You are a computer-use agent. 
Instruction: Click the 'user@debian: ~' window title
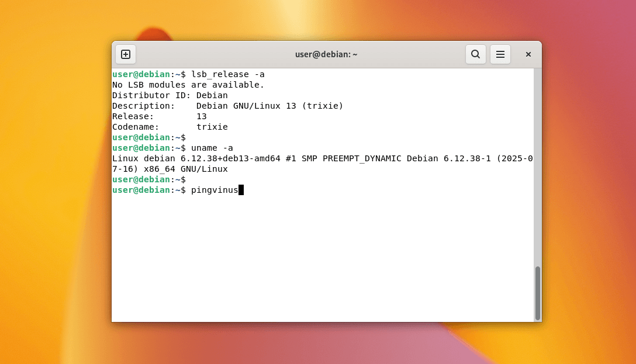[326, 54]
